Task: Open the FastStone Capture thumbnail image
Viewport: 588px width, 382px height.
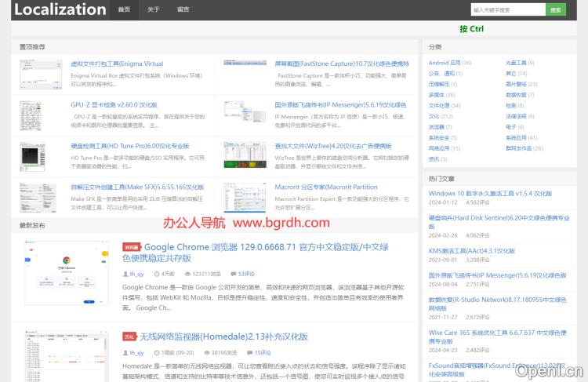Action: tap(245, 63)
